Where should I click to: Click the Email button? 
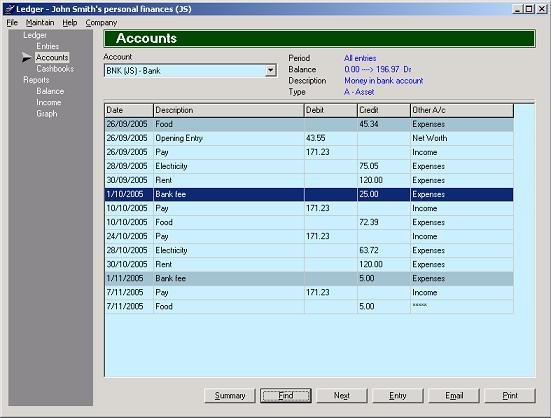[454, 396]
